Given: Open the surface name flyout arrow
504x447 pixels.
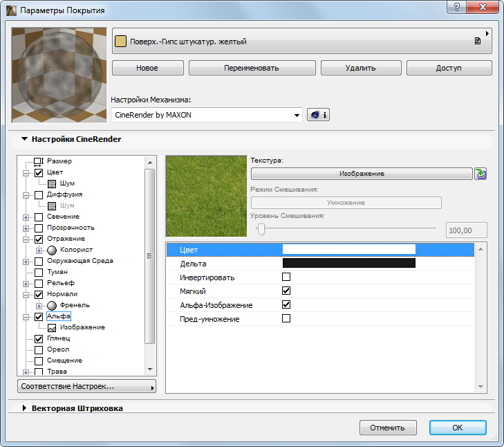Looking at the screenshot, I should click(x=487, y=33).
